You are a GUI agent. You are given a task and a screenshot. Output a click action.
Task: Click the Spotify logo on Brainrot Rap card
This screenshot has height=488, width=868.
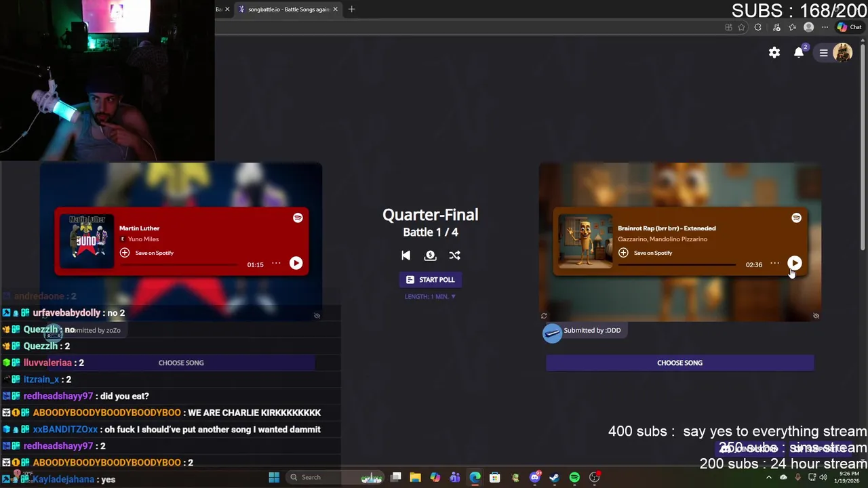pos(796,218)
